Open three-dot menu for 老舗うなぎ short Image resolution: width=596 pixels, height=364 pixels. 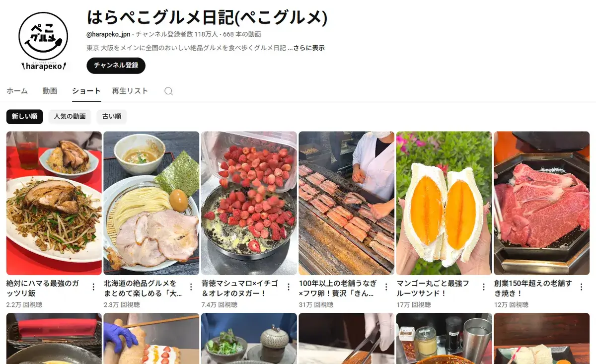pyautogui.click(x=386, y=287)
